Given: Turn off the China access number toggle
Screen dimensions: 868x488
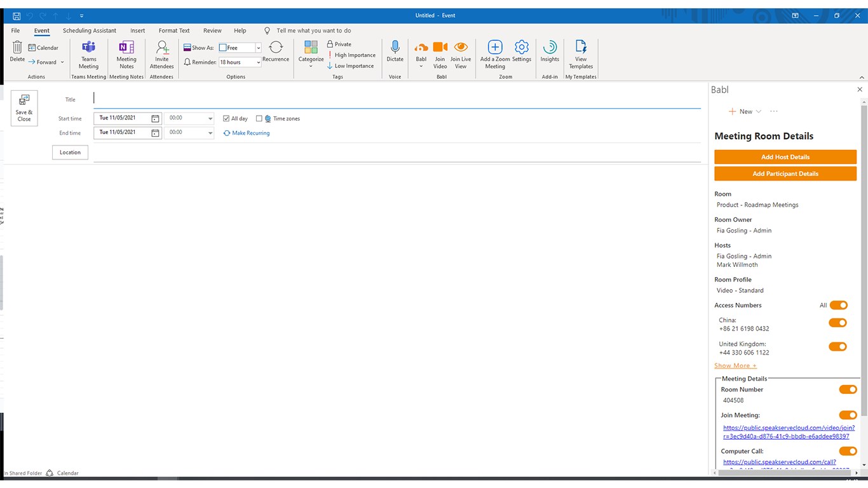Looking at the screenshot, I should [x=837, y=323].
